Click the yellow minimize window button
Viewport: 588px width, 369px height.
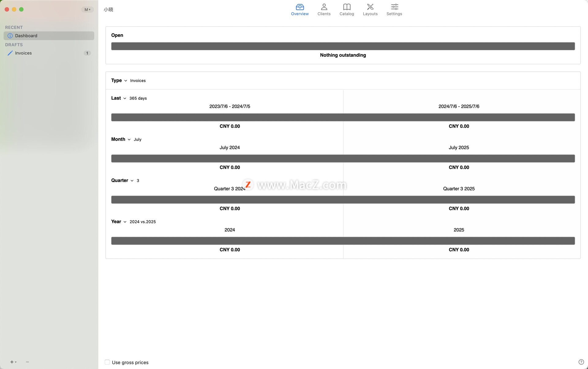coord(14,9)
